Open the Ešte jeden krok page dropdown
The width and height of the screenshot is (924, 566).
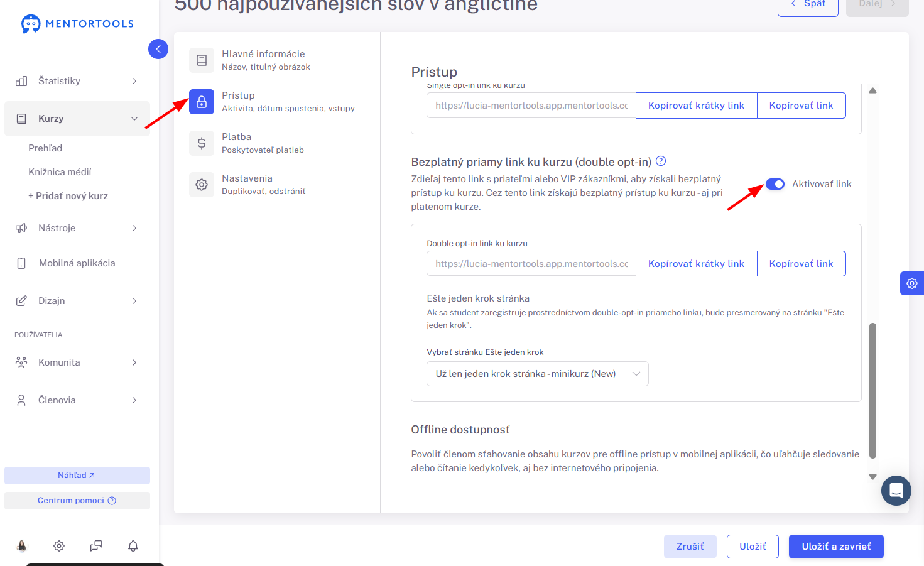coord(538,374)
